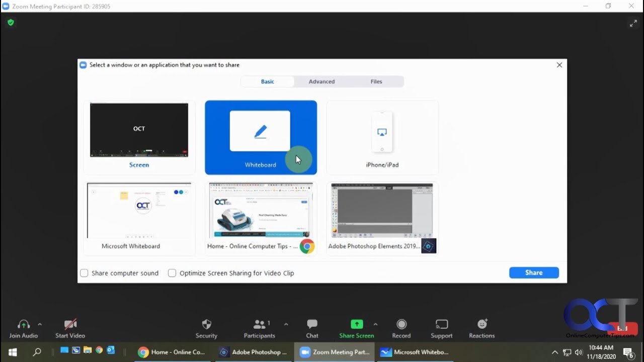Click the network tray icon
644x362 pixels.
(567, 352)
